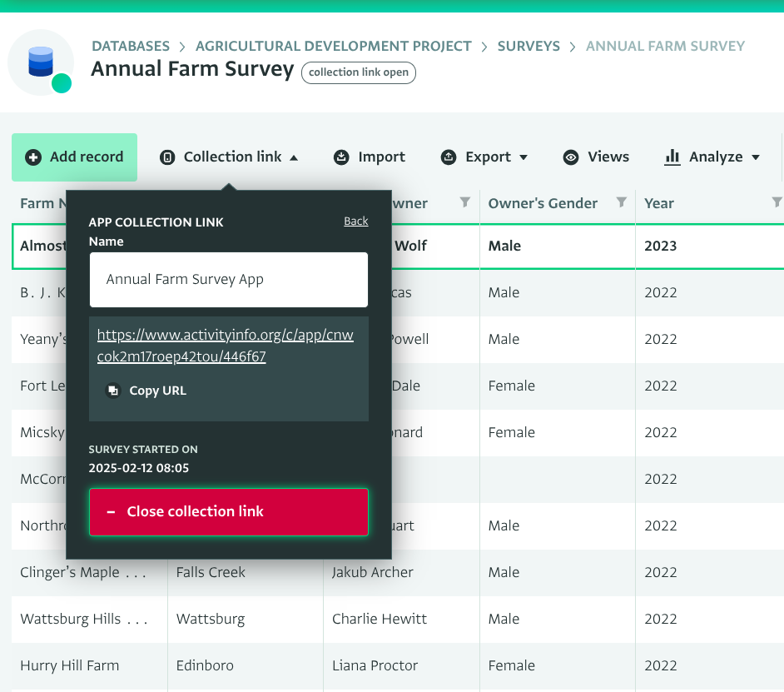This screenshot has width=784, height=692.
Task: Select Hurry Hill Farm cell
Action: point(90,665)
